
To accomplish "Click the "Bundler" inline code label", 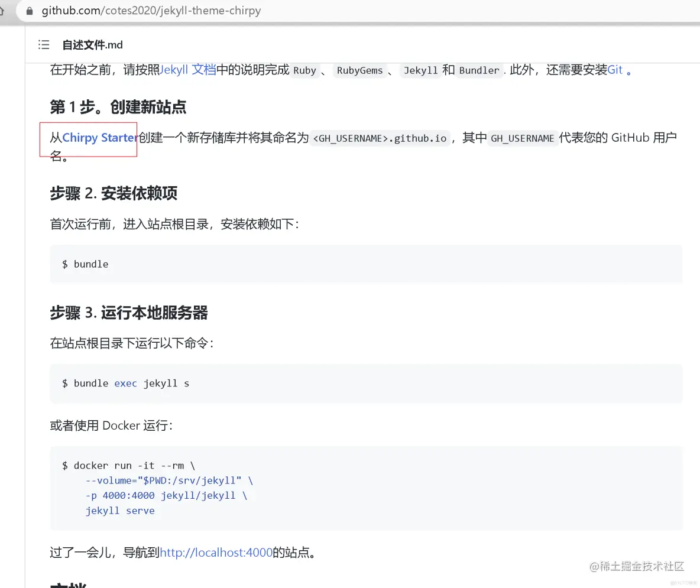I will 479,70.
